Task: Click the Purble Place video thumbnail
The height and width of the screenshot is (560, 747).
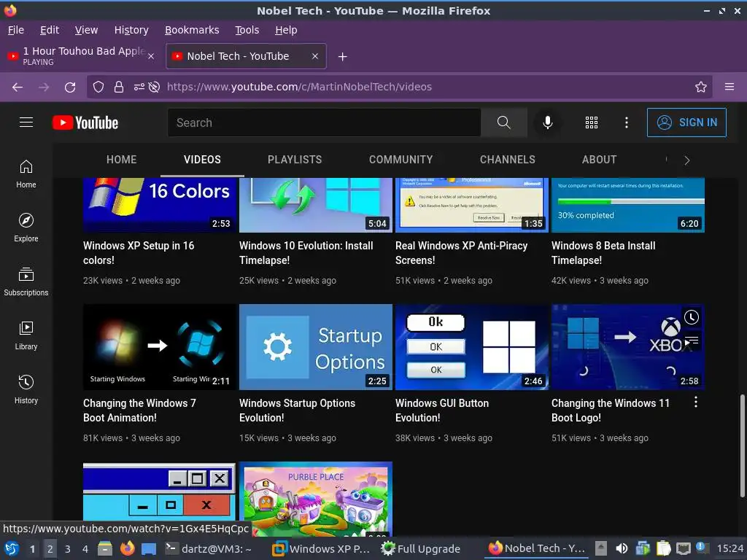Action: pos(315,499)
